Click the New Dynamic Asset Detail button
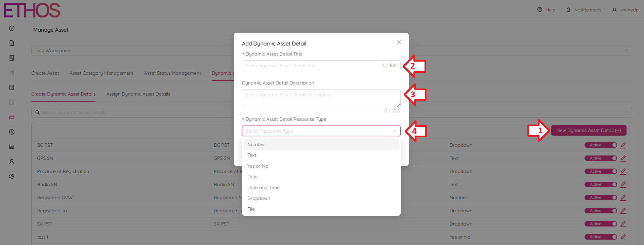 pyautogui.click(x=589, y=130)
